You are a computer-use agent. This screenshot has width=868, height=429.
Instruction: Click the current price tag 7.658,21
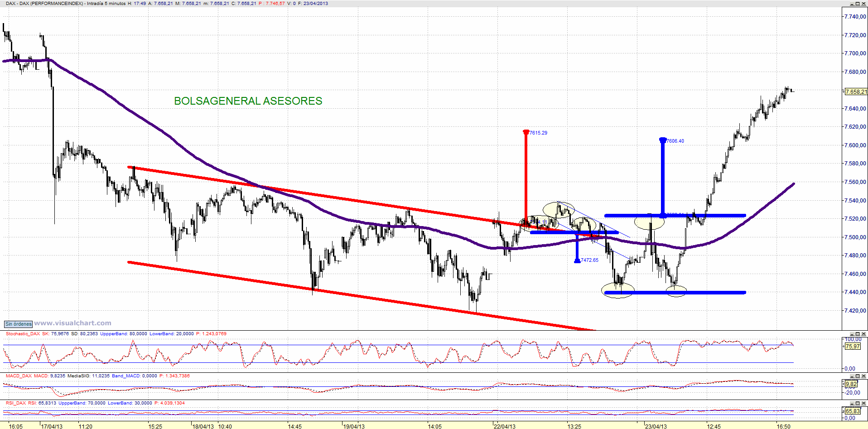pyautogui.click(x=856, y=92)
